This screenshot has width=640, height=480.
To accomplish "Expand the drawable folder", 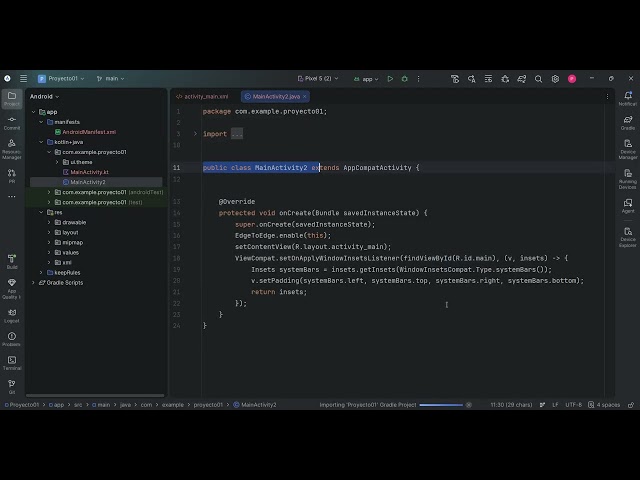I will coord(49,222).
